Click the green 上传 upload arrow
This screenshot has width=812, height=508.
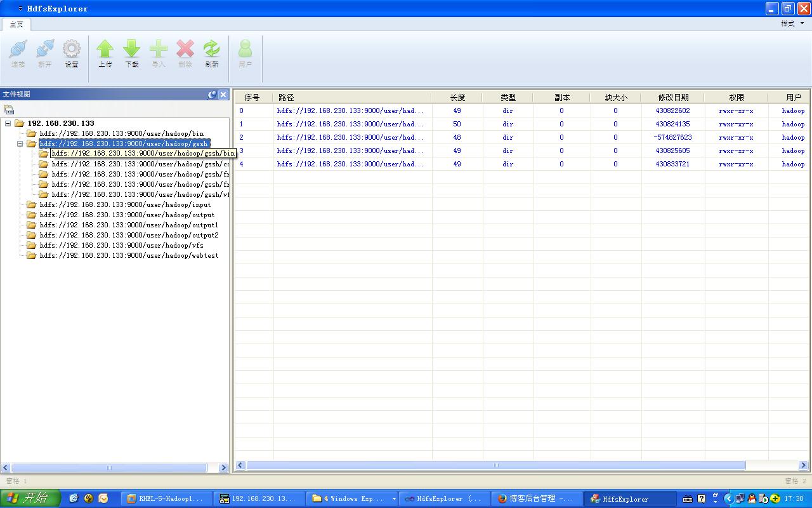pyautogui.click(x=105, y=53)
